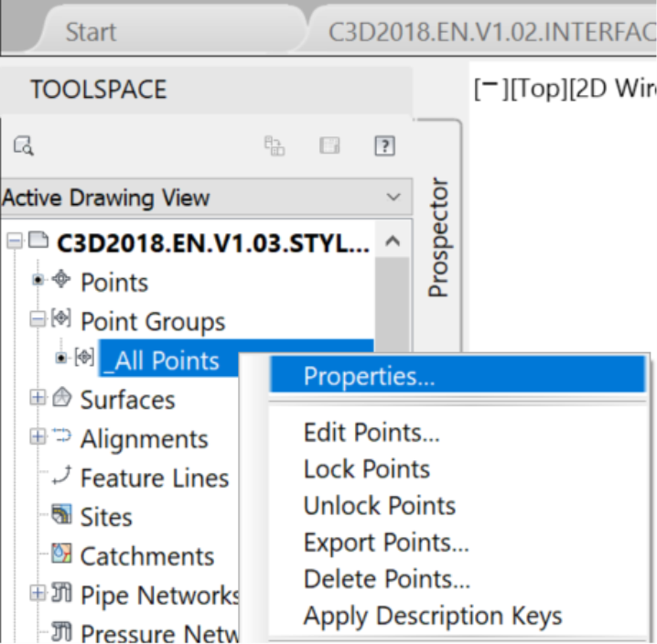This screenshot has height=644, width=657.
Task: Switch to the Start tab
Action: pyautogui.click(x=91, y=32)
